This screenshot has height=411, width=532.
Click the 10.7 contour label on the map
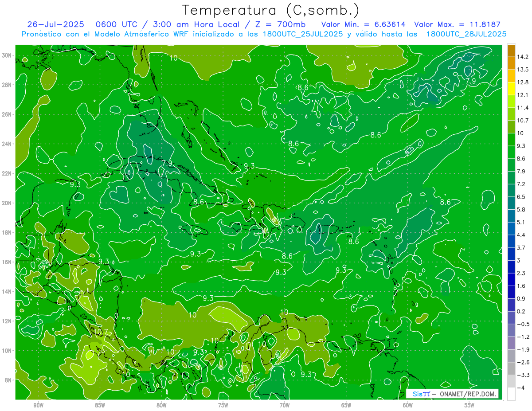pos(102,331)
